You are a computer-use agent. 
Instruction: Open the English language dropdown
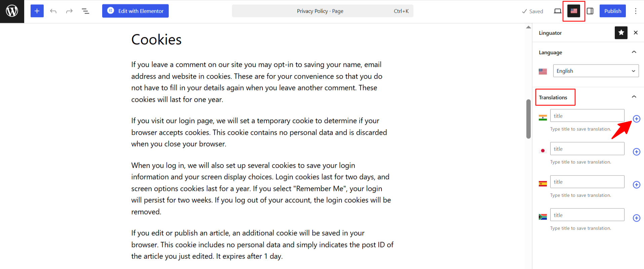(x=596, y=71)
